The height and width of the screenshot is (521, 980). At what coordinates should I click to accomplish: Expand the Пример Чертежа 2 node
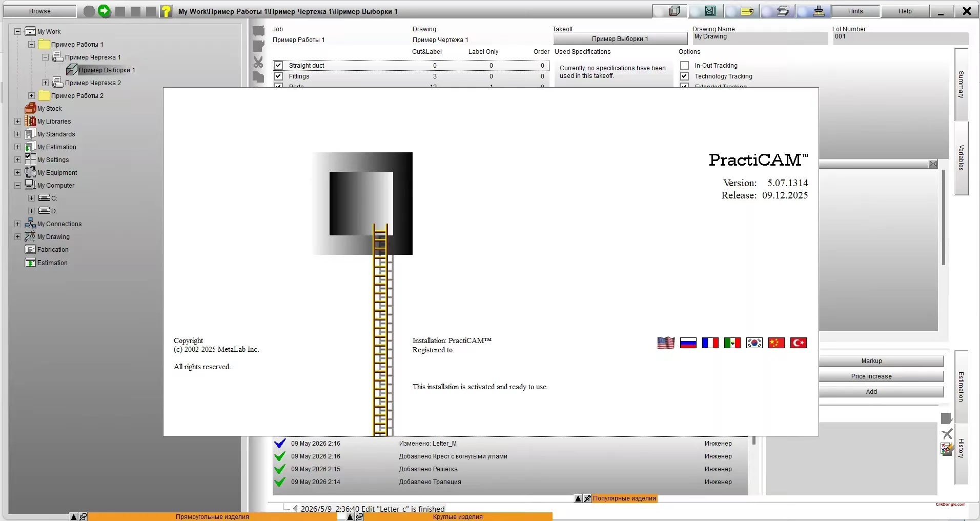[45, 83]
